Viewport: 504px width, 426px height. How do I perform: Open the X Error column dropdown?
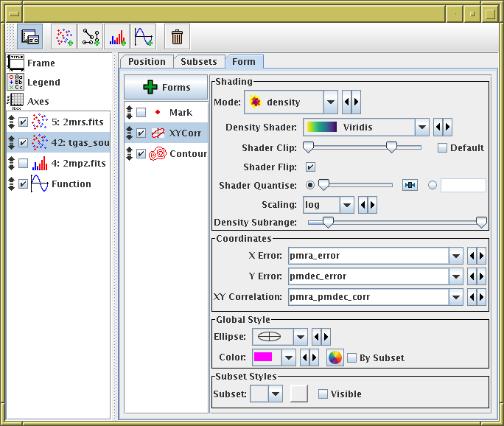click(457, 256)
